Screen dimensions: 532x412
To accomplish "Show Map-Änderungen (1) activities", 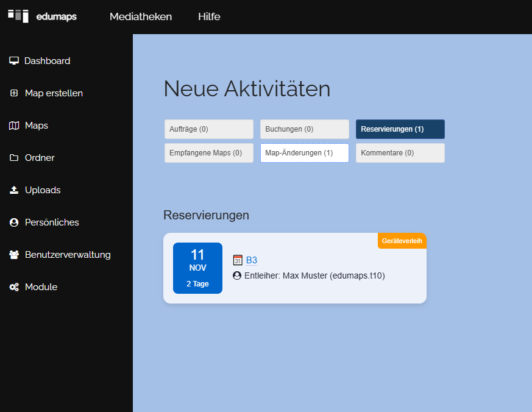I will pos(304,153).
